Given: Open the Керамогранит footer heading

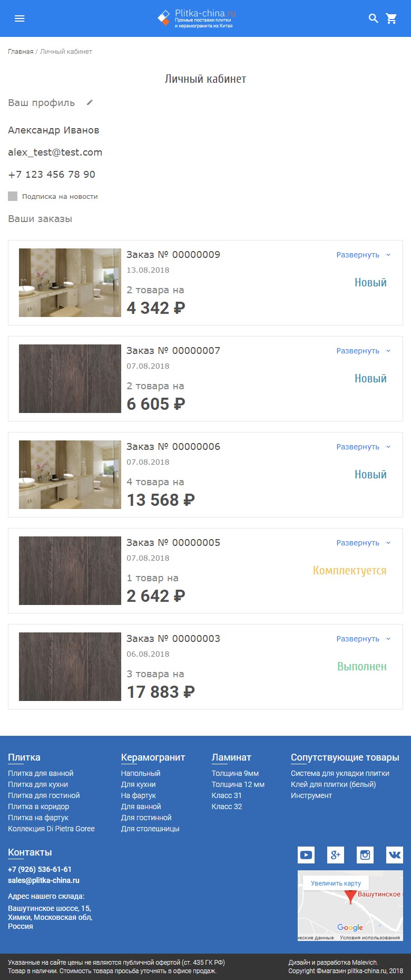Looking at the screenshot, I should [x=153, y=757].
